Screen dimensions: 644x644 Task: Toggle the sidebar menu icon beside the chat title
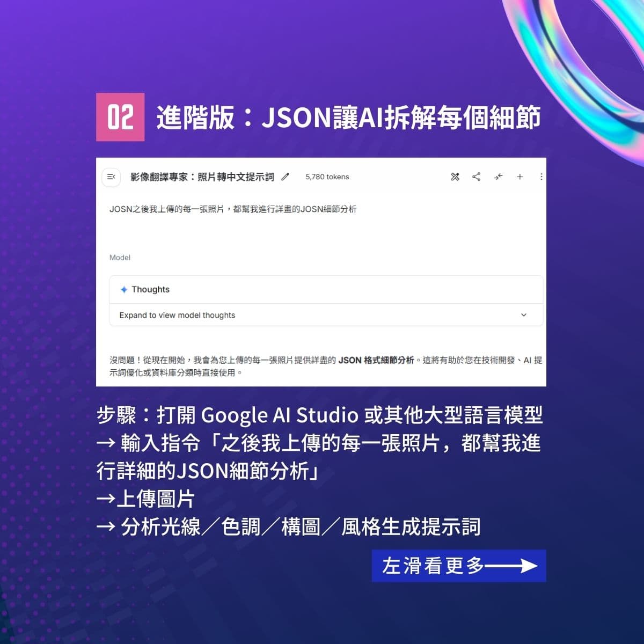(111, 177)
